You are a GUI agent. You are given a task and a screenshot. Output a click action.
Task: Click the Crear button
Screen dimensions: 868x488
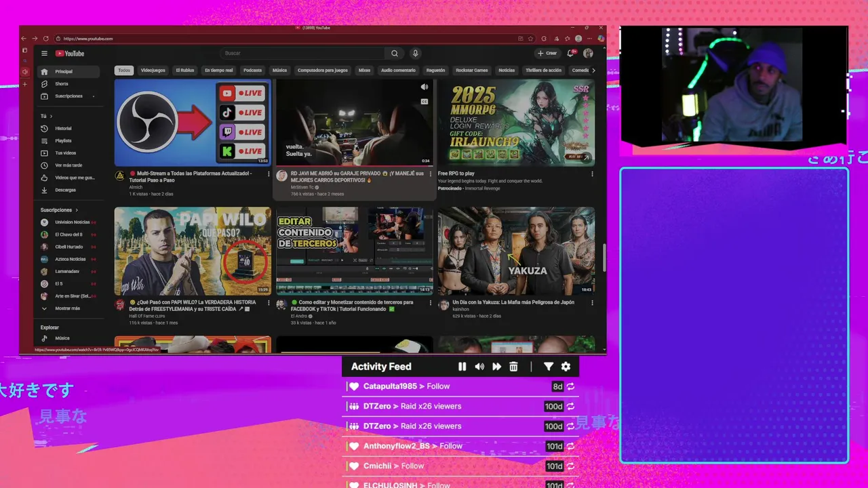pyautogui.click(x=547, y=53)
